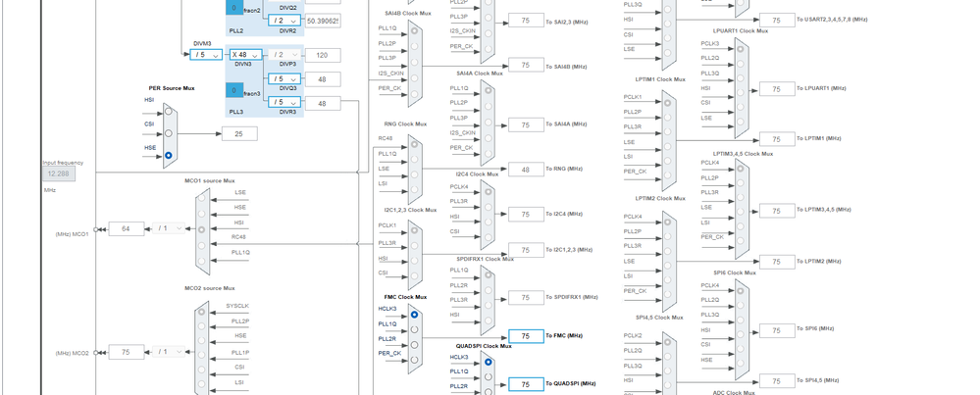This screenshot has width=980, height=395.
Task: Open the DIVN3 multiplier dropdown
Action: pyautogui.click(x=245, y=54)
